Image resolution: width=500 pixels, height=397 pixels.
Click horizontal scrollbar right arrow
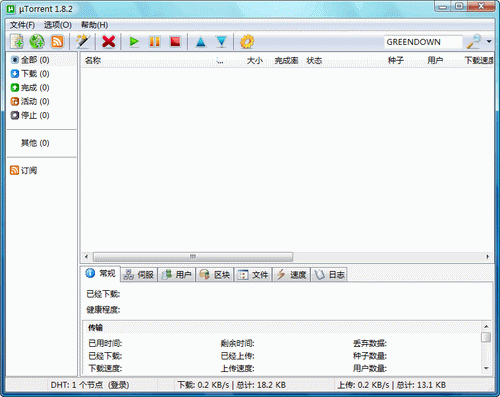point(488,257)
